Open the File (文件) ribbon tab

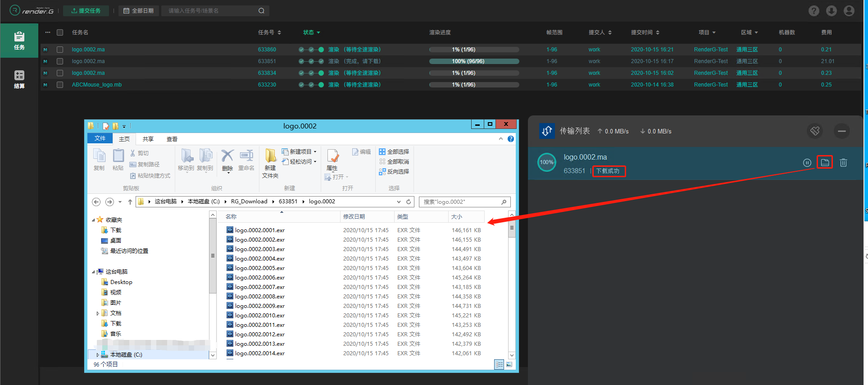tap(100, 138)
